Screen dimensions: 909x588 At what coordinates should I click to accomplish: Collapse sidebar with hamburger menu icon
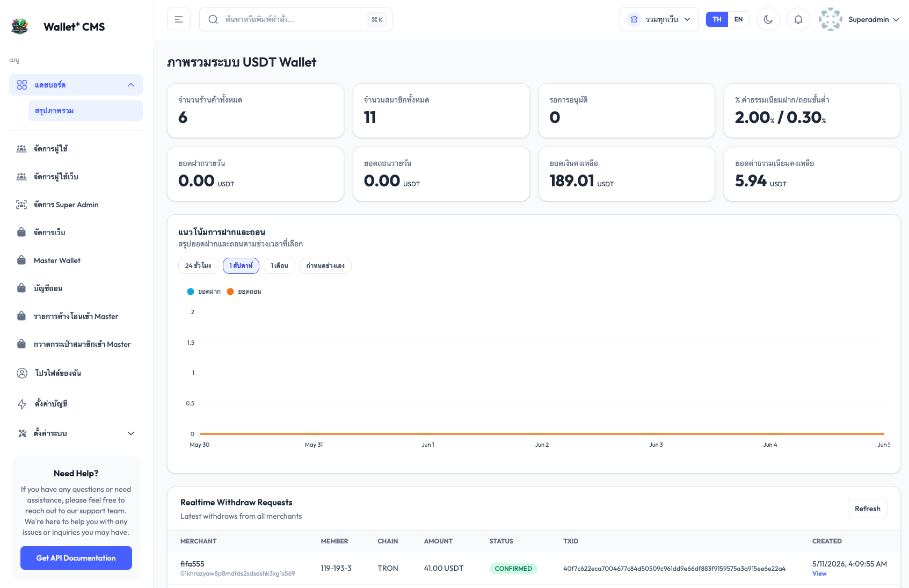(x=179, y=19)
